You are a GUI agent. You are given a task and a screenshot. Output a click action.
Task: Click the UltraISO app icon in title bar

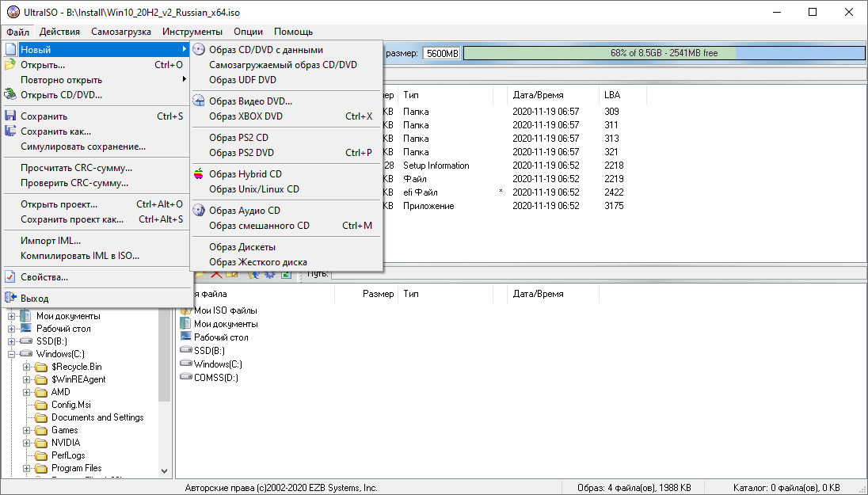pyautogui.click(x=13, y=12)
